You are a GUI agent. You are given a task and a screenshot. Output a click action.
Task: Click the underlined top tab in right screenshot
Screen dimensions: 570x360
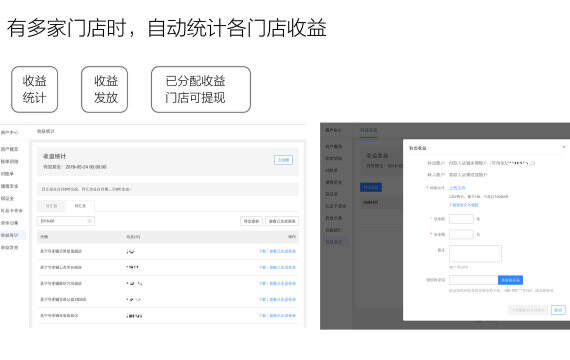369,131
